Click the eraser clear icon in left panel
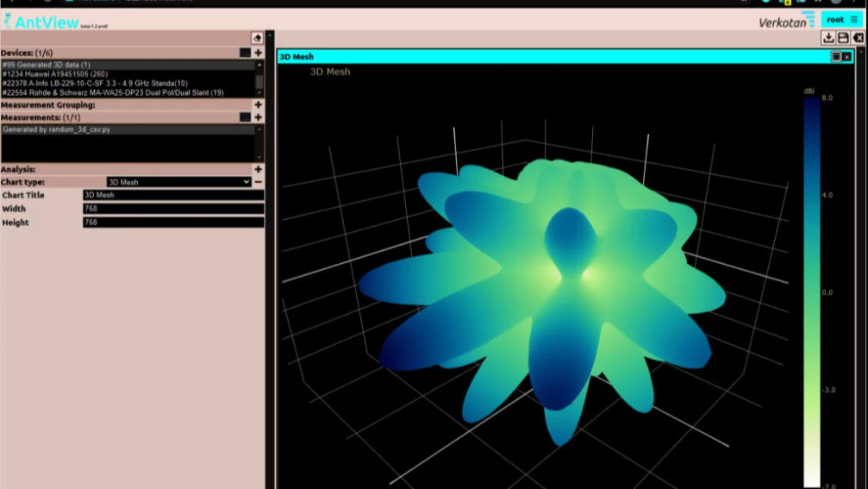868x489 pixels. tap(257, 38)
